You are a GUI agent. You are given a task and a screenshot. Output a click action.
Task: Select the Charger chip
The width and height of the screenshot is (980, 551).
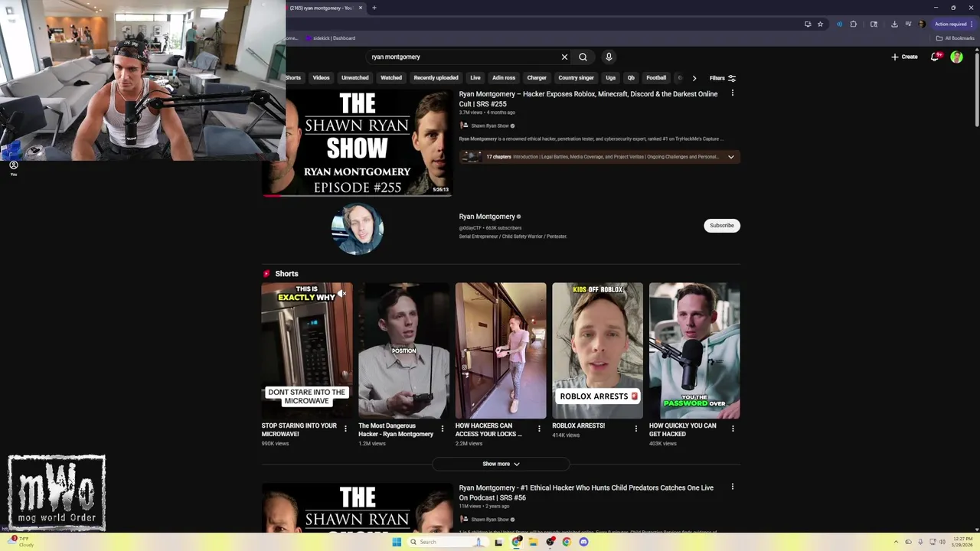(537, 77)
